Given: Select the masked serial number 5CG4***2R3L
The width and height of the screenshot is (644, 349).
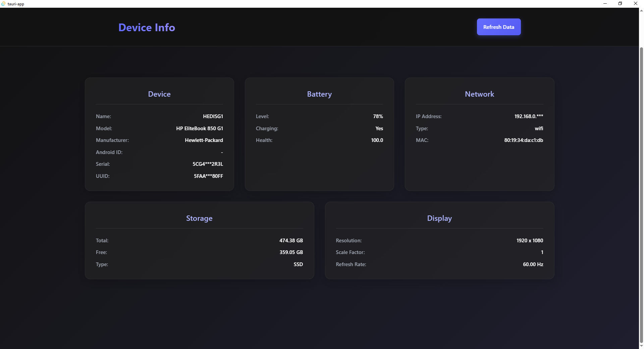Looking at the screenshot, I should pyautogui.click(x=208, y=164).
